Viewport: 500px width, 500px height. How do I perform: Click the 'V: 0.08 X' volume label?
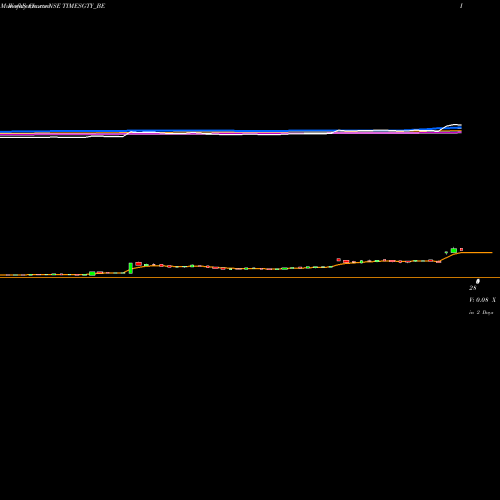tap(482, 300)
